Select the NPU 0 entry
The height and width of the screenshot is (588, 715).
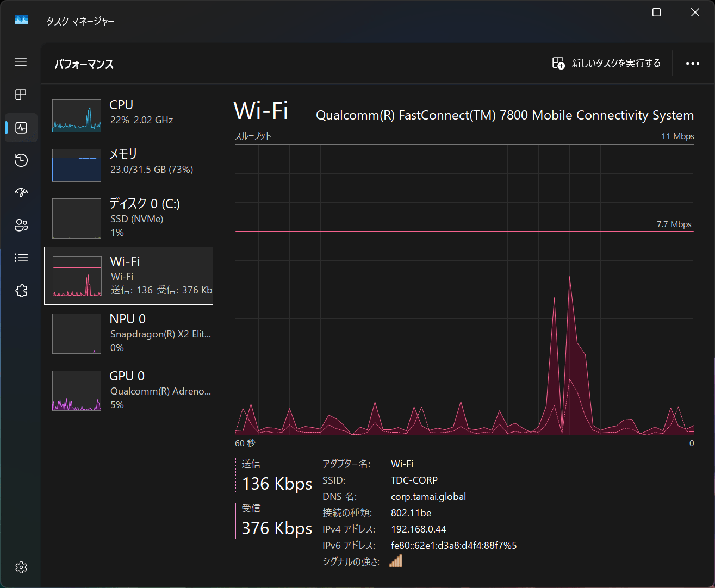coord(128,333)
